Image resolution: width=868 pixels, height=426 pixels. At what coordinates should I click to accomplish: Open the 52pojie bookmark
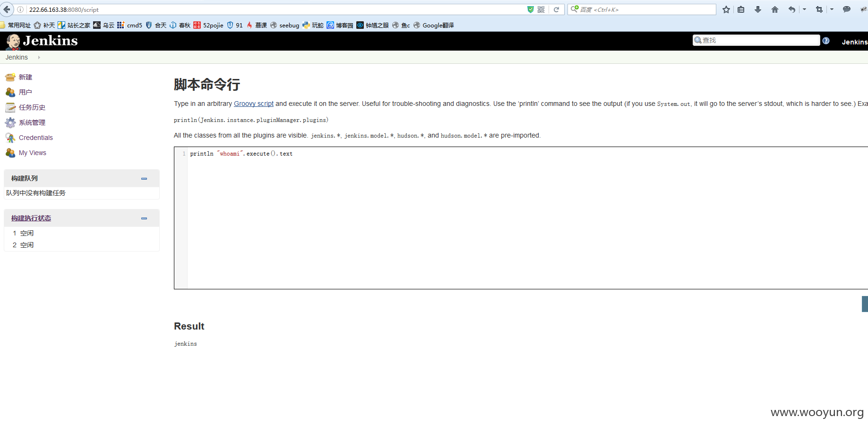point(208,25)
